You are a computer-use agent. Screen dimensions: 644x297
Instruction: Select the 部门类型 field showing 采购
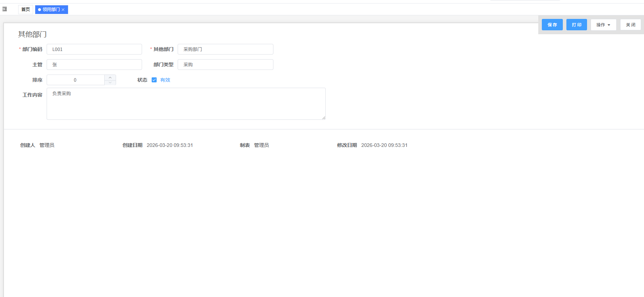(x=225, y=65)
